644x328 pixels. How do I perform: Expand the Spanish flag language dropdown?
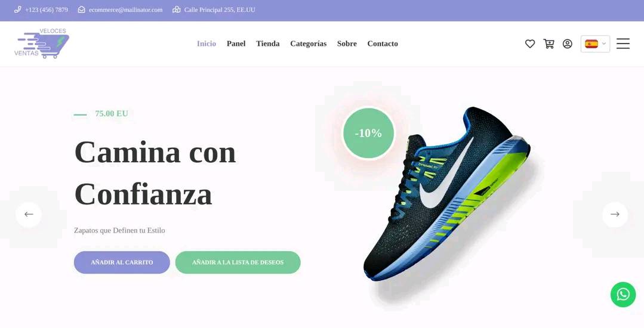(595, 44)
